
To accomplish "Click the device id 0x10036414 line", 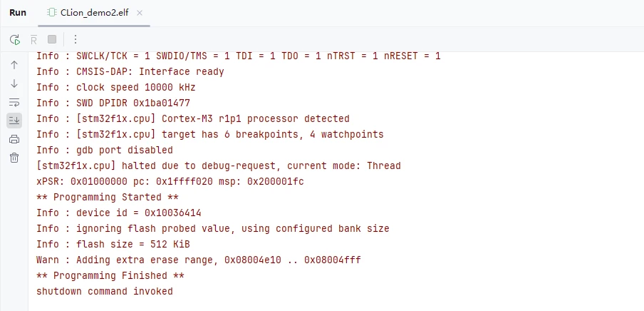I will click(x=119, y=213).
